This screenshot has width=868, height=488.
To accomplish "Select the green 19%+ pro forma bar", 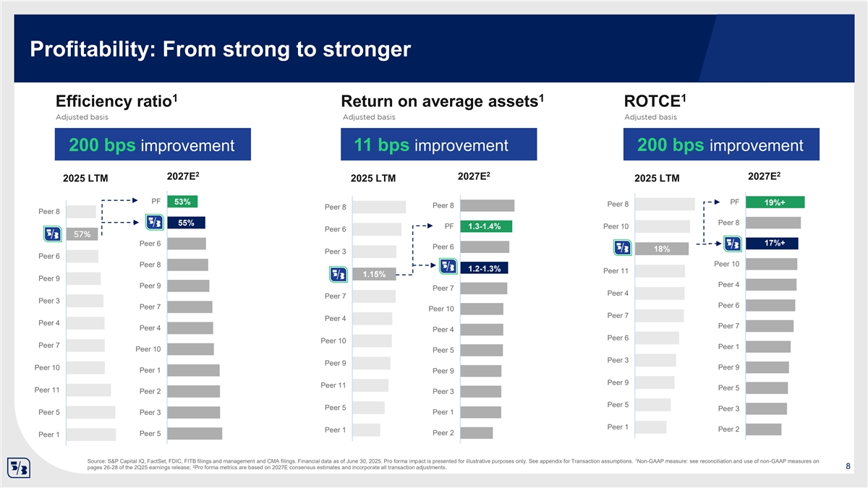I will tap(775, 202).
